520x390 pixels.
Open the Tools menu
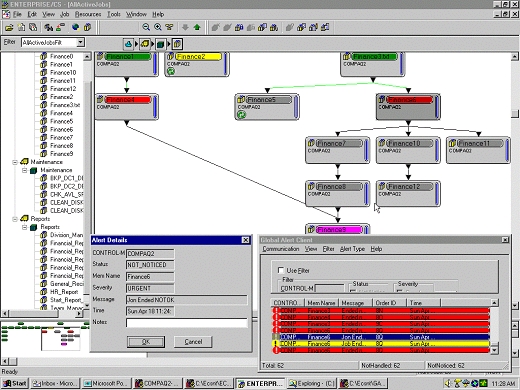tap(114, 14)
